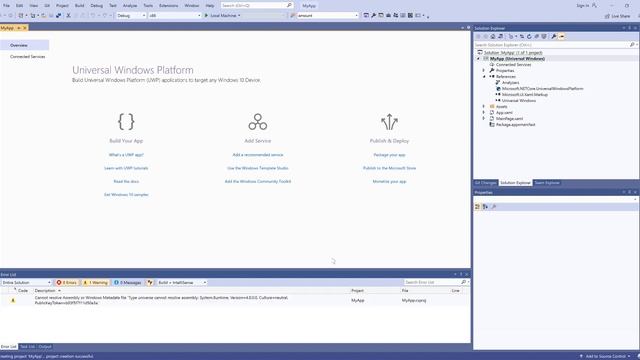
Task: Switch to the Task List tab
Action: [27, 347]
